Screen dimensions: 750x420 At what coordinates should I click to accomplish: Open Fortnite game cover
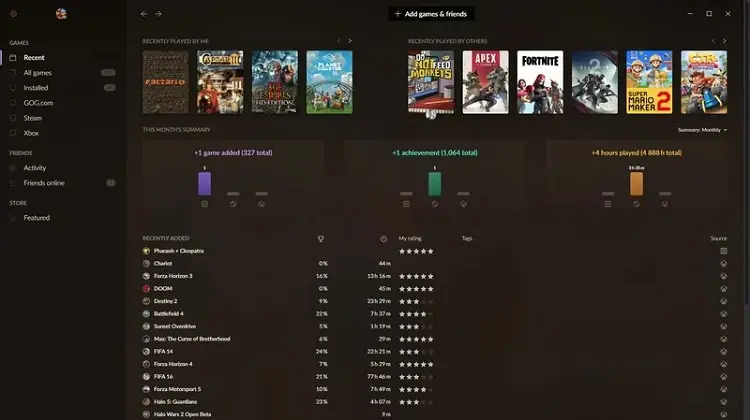(x=540, y=82)
